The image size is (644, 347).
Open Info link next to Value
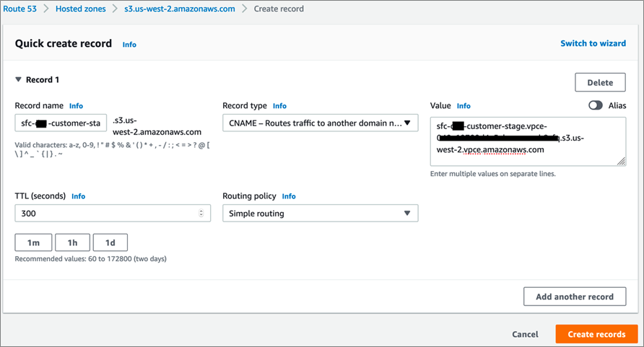(x=464, y=106)
